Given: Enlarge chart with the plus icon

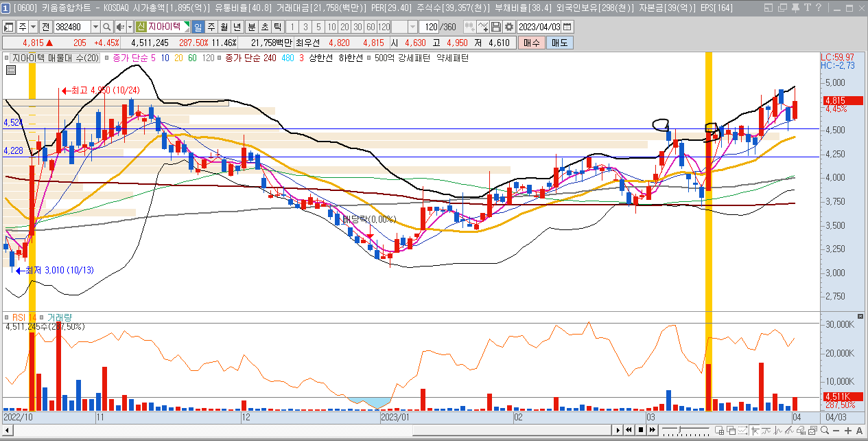Looking at the screenshot, I should click(x=847, y=431).
